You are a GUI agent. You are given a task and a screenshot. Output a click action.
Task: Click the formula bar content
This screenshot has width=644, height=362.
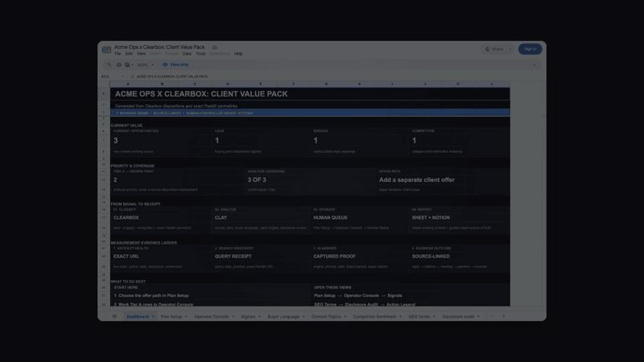[x=172, y=76]
